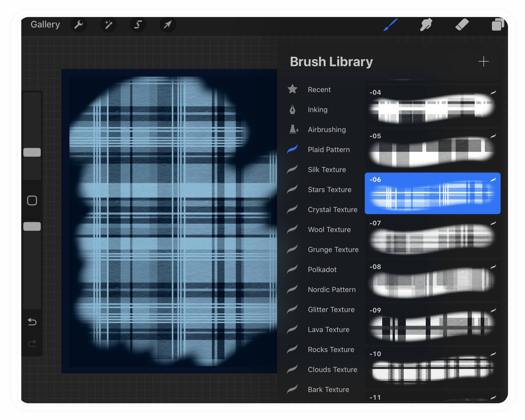
Task: Activate the Selection tool
Action: [138, 24]
